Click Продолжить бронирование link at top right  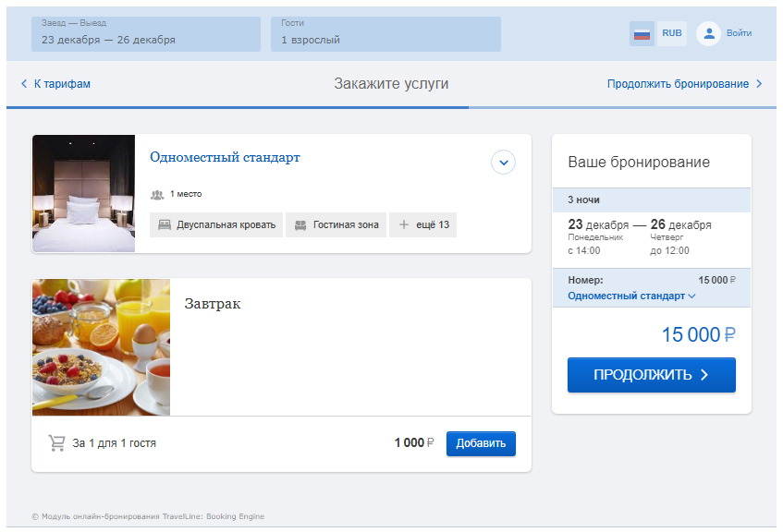pos(678,84)
